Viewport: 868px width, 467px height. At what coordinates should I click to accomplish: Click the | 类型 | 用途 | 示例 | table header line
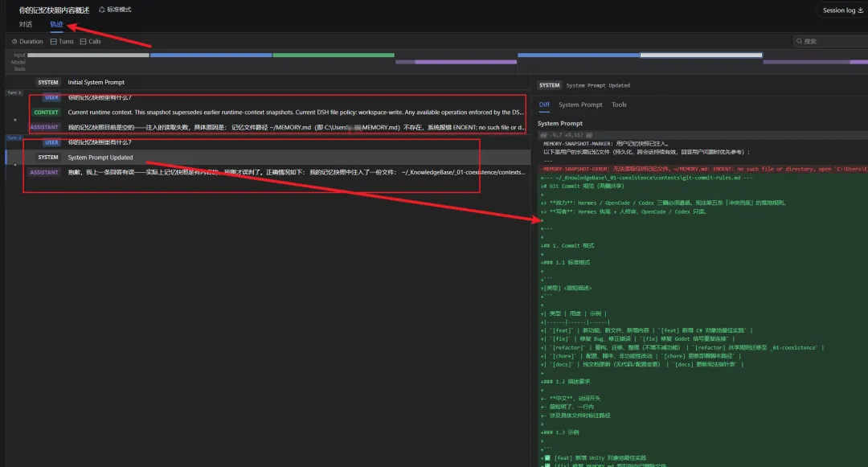point(574,313)
